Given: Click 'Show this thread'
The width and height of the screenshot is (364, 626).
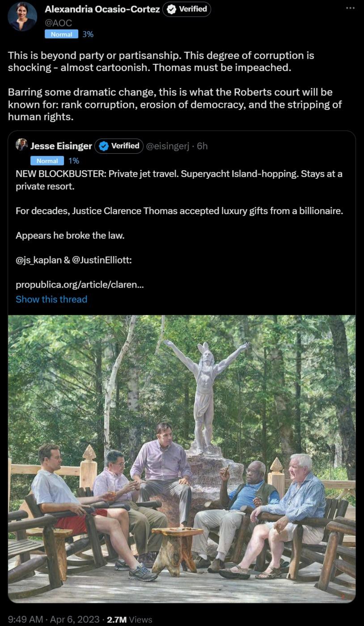Looking at the screenshot, I should coord(51,299).
